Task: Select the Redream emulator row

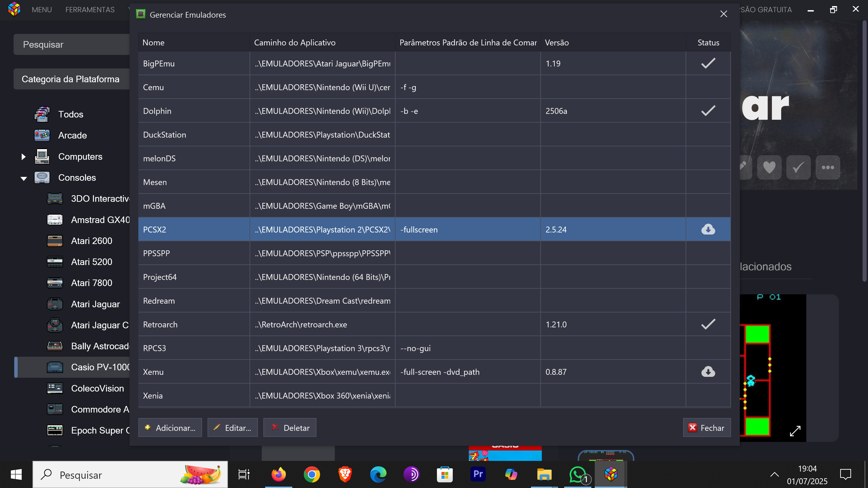Action: coord(434,301)
